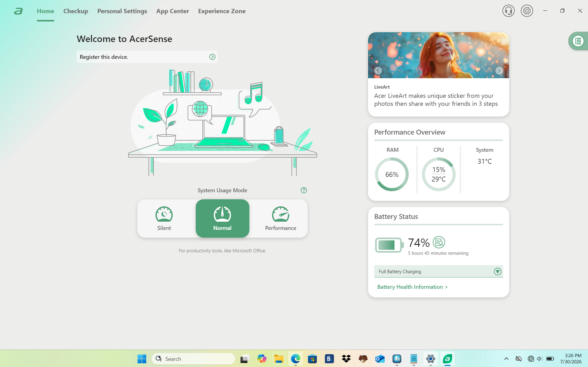
Task: Open Notepad from the taskbar
Action: (x=413, y=358)
